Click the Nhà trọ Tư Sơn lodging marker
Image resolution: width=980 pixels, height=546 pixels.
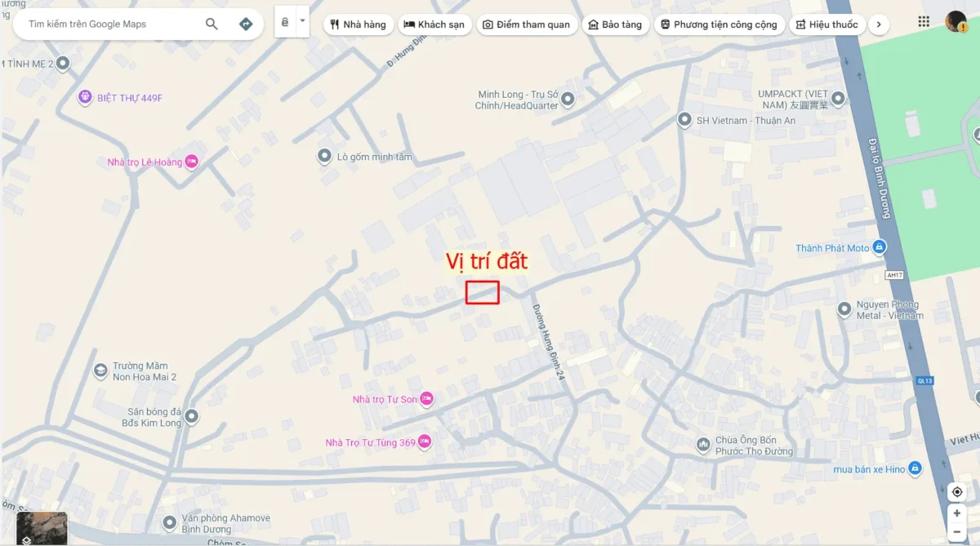(426, 399)
